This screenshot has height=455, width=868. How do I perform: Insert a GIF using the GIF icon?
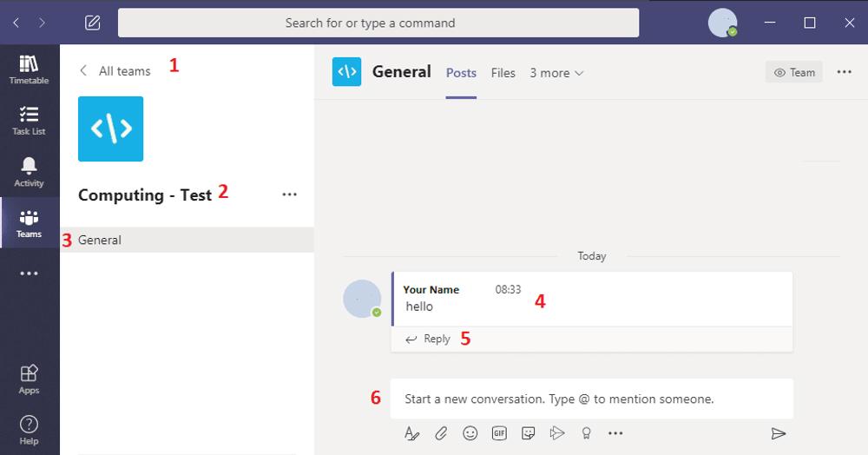pyautogui.click(x=499, y=433)
